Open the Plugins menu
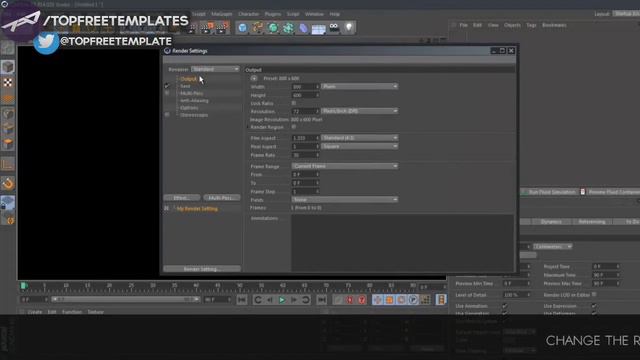The image size is (640, 360). tap(273, 14)
